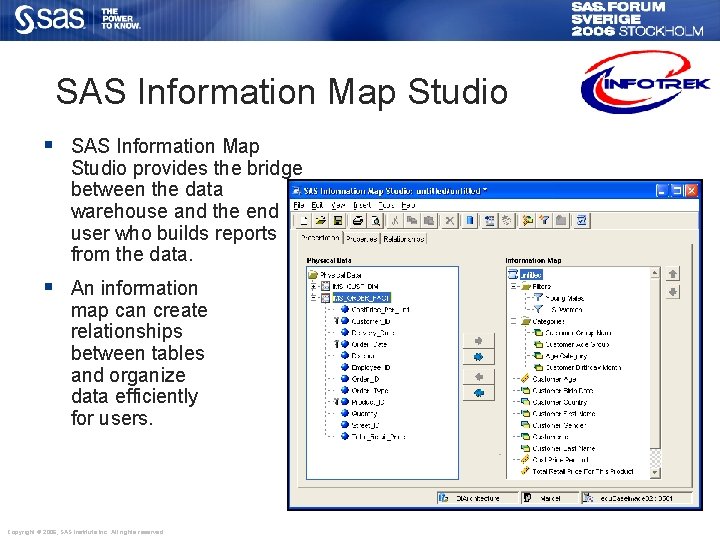Image resolution: width=720 pixels, height=540 pixels.
Task: Click the Paste clipboard toolbar icon
Action: coord(429,221)
